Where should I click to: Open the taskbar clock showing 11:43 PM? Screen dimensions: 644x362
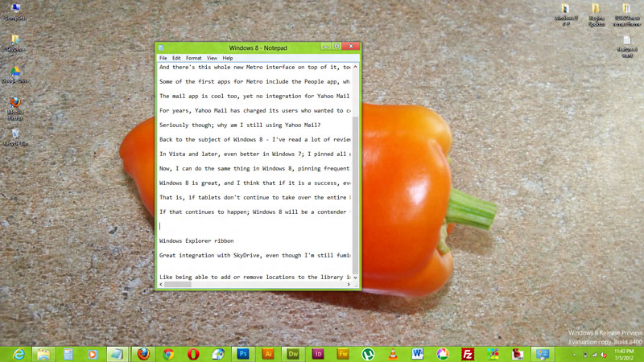click(625, 355)
